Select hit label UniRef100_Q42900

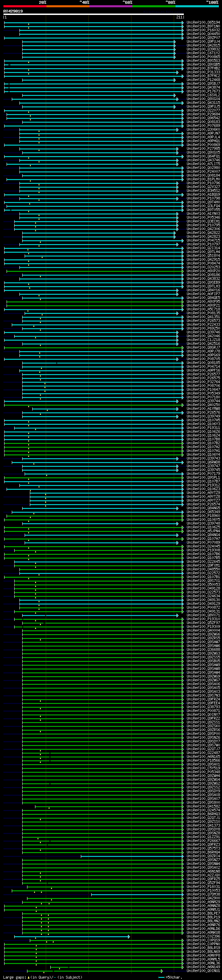coord(203,898)
